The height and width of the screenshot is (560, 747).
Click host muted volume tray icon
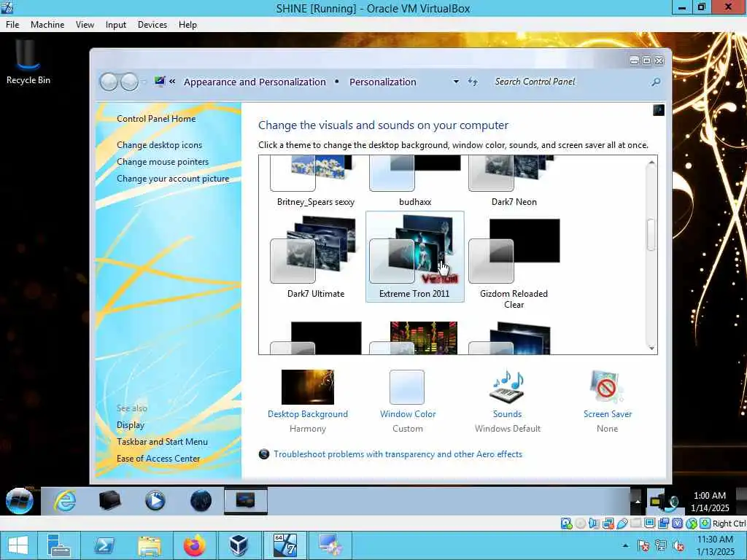pos(678,545)
